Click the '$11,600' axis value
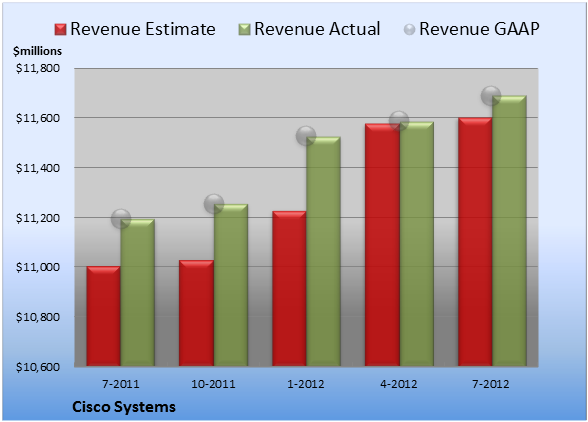Screen dimensions: 588x422 click(38, 118)
